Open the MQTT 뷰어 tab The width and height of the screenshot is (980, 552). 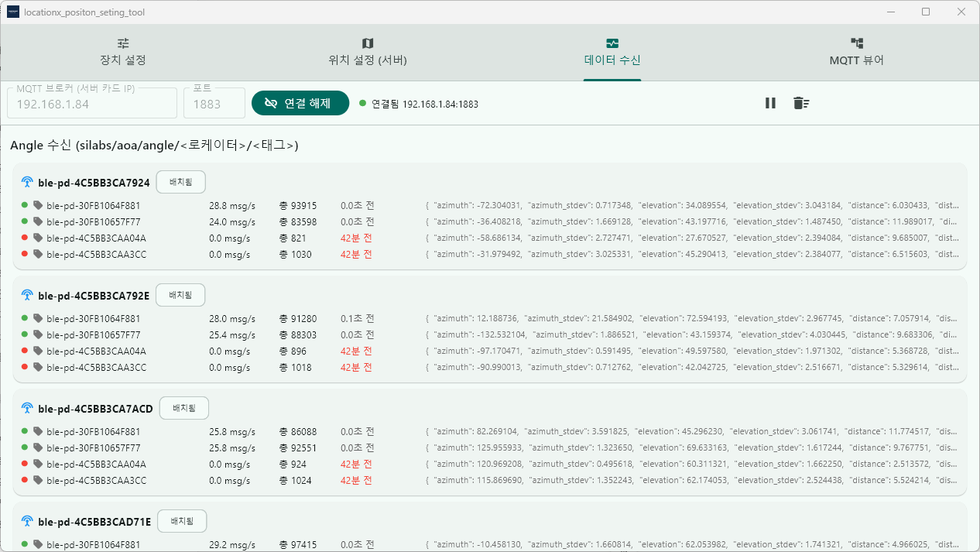[857, 52]
